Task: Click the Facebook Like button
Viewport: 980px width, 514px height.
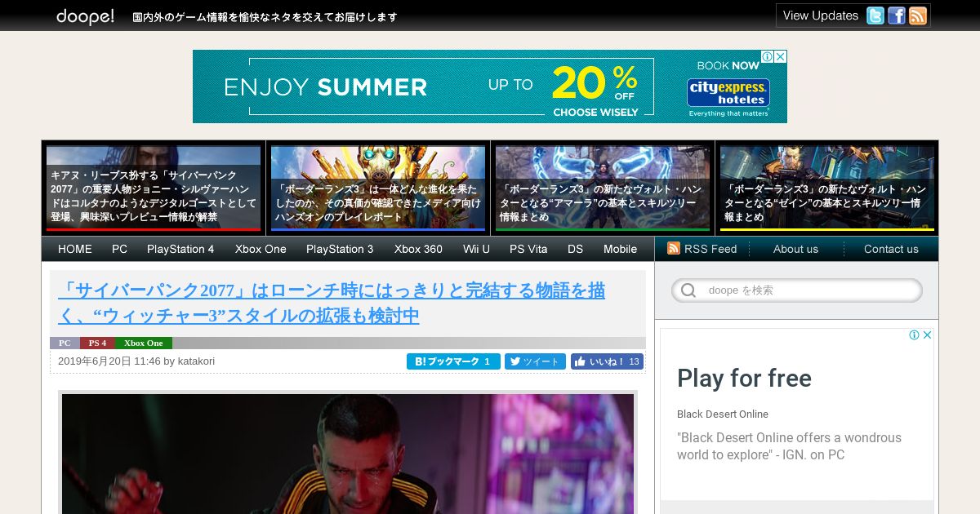Action: 607,361
